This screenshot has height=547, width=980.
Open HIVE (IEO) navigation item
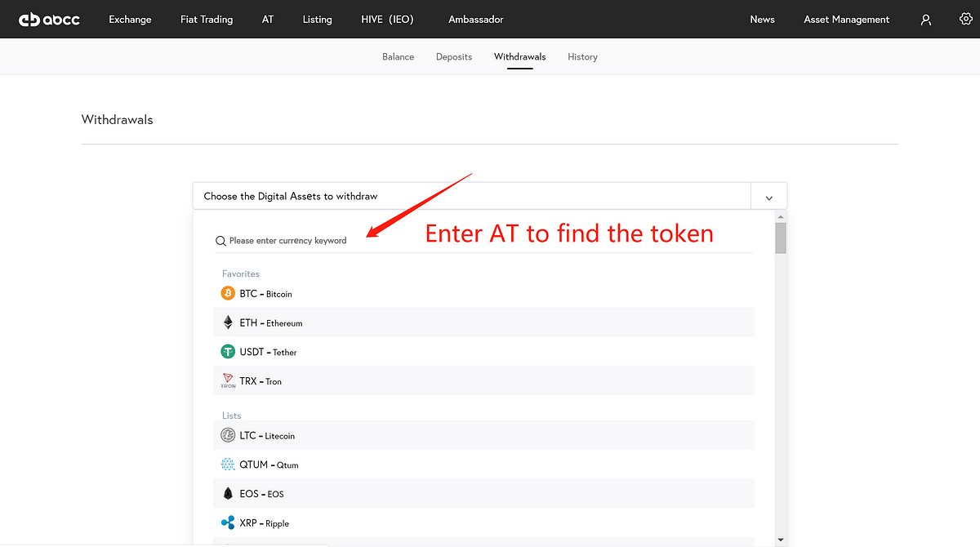[387, 20]
